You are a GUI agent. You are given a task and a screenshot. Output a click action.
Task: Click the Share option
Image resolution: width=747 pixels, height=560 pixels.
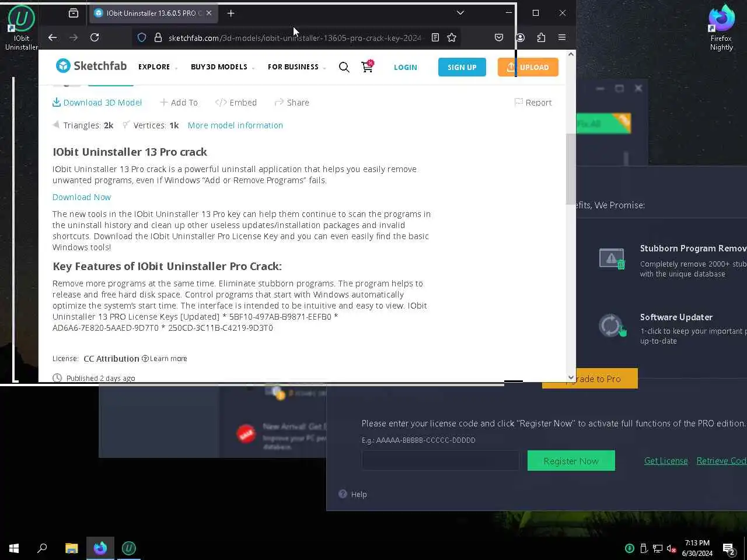click(x=292, y=102)
